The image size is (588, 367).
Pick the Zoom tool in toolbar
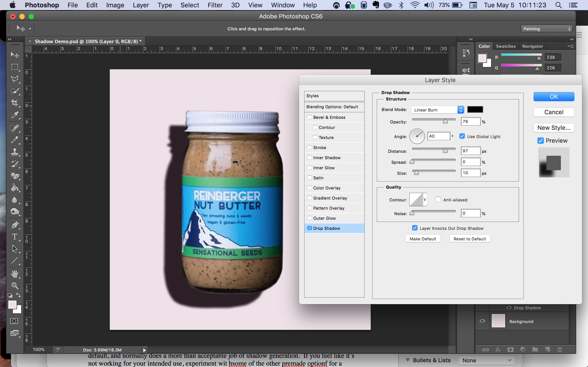tap(14, 285)
